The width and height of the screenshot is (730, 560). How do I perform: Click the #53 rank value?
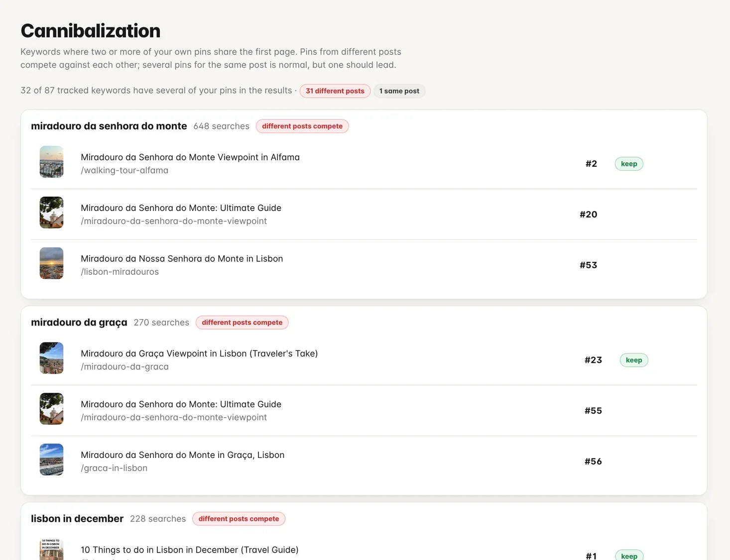tap(589, 265)
